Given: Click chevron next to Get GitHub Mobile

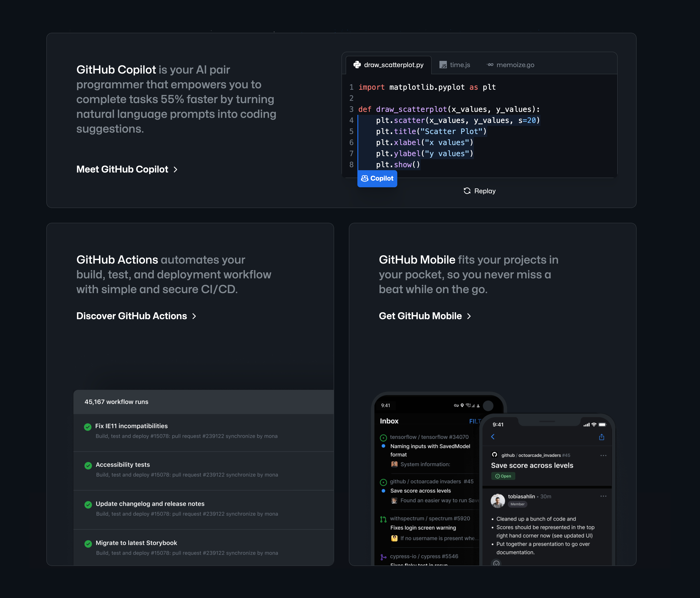Looking at the screenshot, I should coord(469,316).
